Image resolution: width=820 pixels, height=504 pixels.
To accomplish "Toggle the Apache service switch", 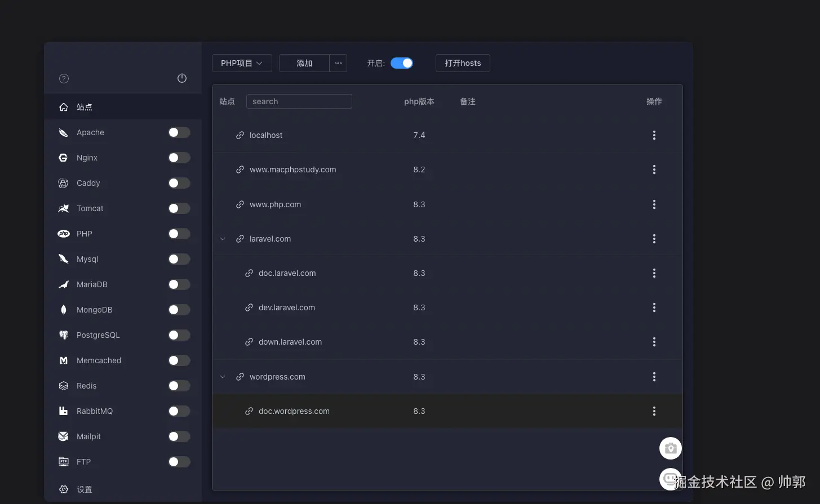I will (x=179, y=132).
